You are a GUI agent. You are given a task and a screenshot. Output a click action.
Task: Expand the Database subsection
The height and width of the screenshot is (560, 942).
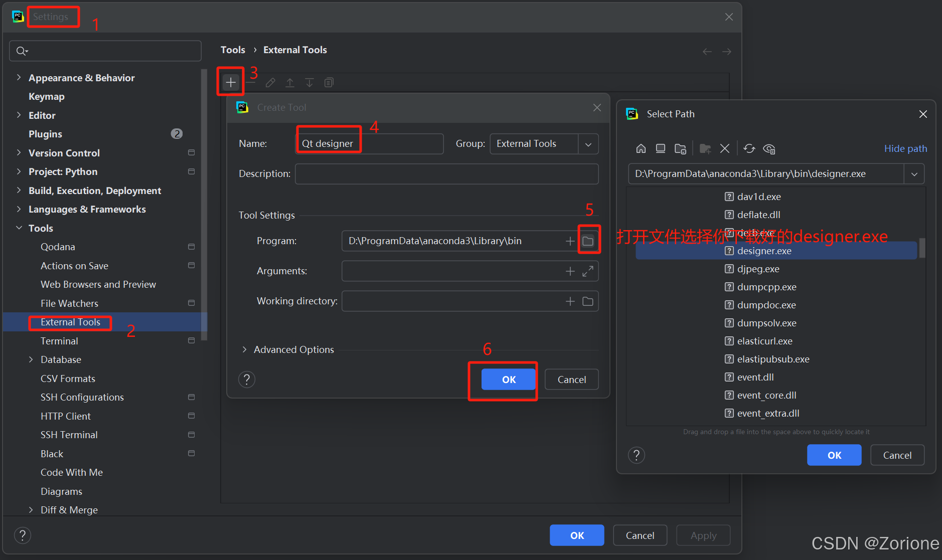click(x=31, y=359)
